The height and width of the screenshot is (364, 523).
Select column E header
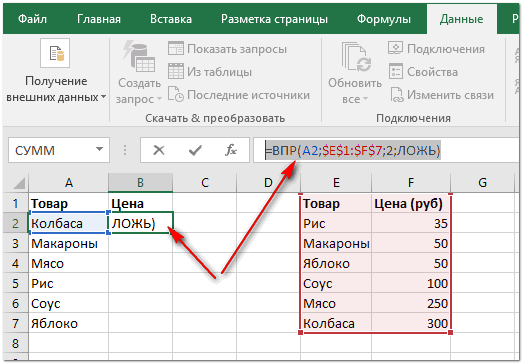[336, 183]
